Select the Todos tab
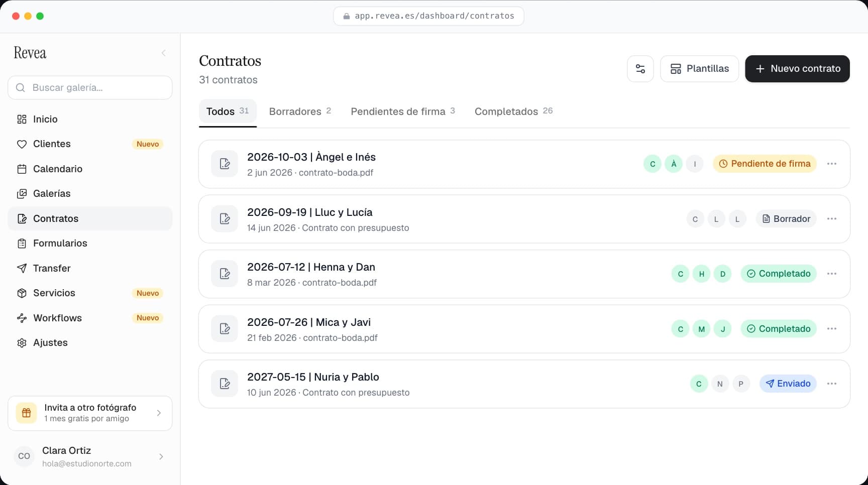 228,111
